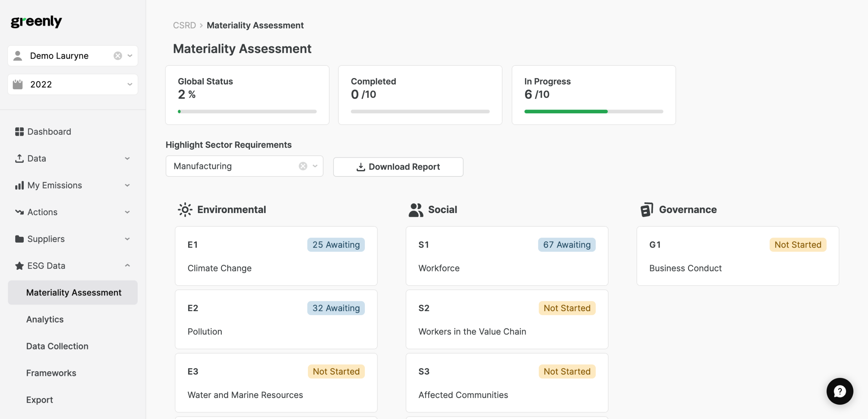This screenshot has height=419, width=868.
Task: Click the Suppliers folder icon
Action: pyautogui.click(x=19, y=239)
